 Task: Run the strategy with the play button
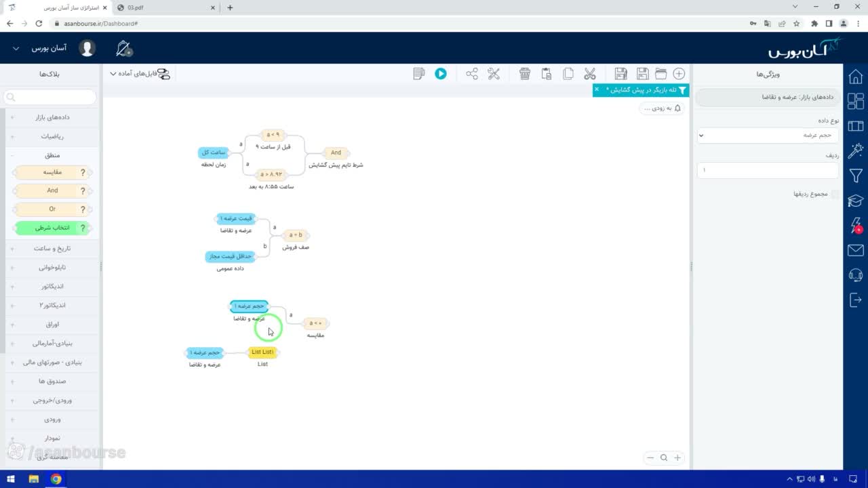click(x=441, y=74)
